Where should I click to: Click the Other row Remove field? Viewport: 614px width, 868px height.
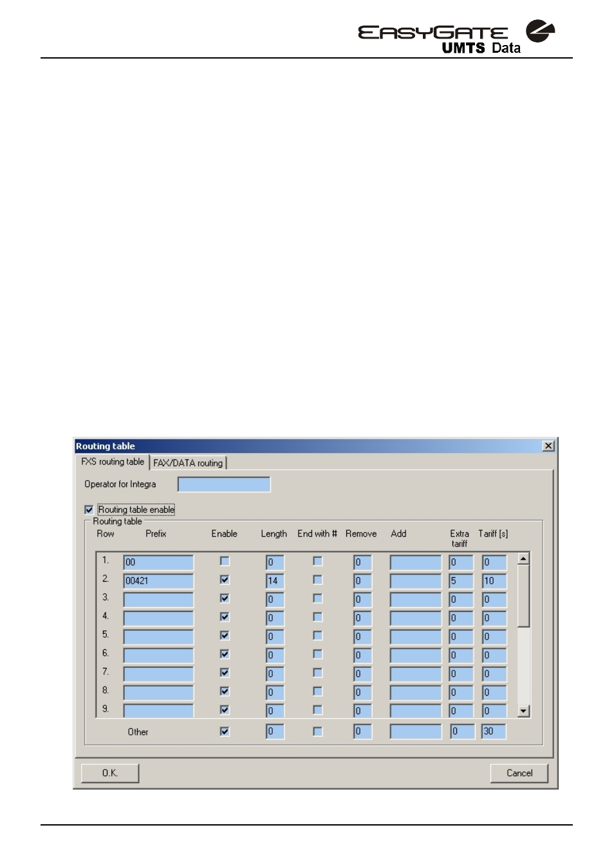click(x=362, y=732)
